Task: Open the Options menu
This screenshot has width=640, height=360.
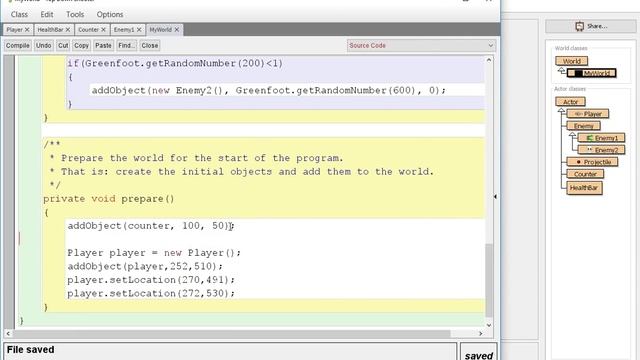Action: pyautogui.click(x=110, y=14)
